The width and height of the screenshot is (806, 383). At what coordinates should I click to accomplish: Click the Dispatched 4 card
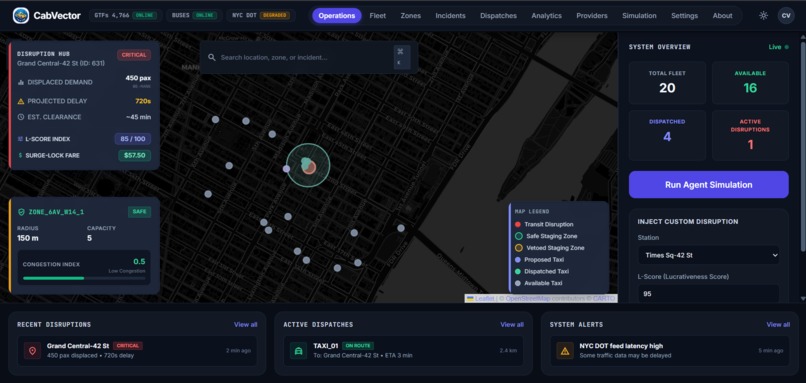pyautogui.click(x=667, y=136)
